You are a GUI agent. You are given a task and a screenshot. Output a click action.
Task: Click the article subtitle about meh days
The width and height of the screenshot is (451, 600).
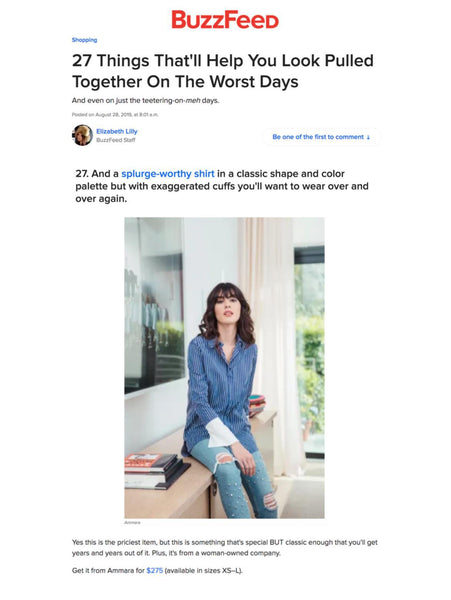pyautogui.click(x=145, y=101)
